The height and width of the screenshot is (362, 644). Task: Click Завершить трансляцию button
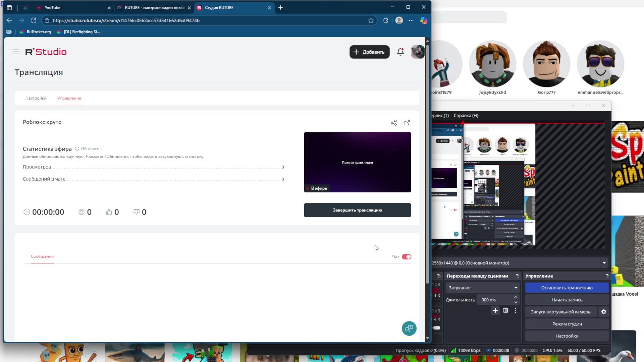[357, 210]
